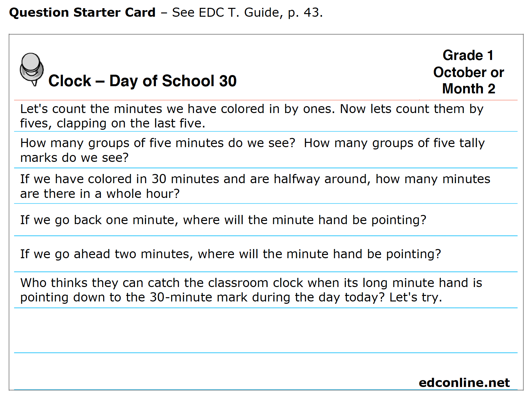532x405 pixels.
Task: Select the 'Let's count the minutes' question row
Action: pos(266,116)
